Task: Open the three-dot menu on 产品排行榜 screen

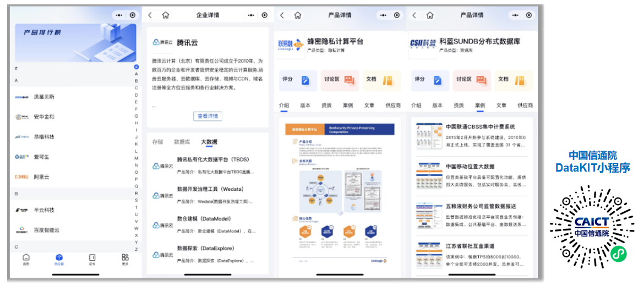Action: (119, 15)
